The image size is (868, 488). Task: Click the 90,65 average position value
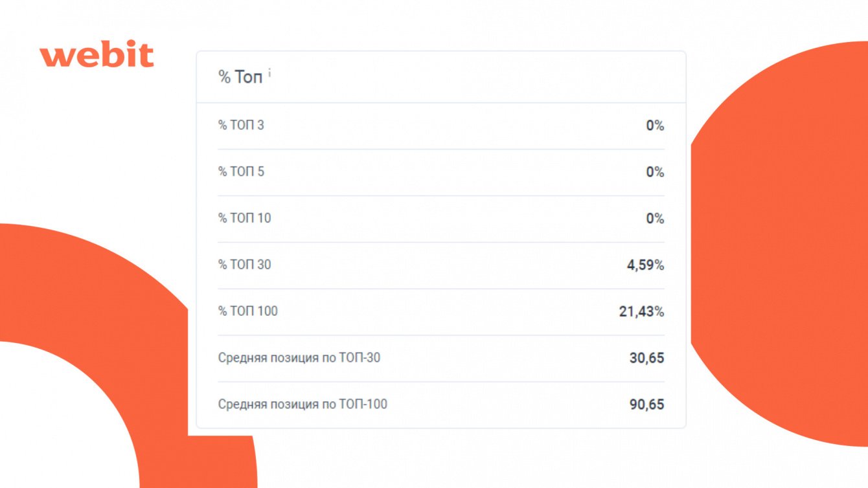[x=646, y=405]
